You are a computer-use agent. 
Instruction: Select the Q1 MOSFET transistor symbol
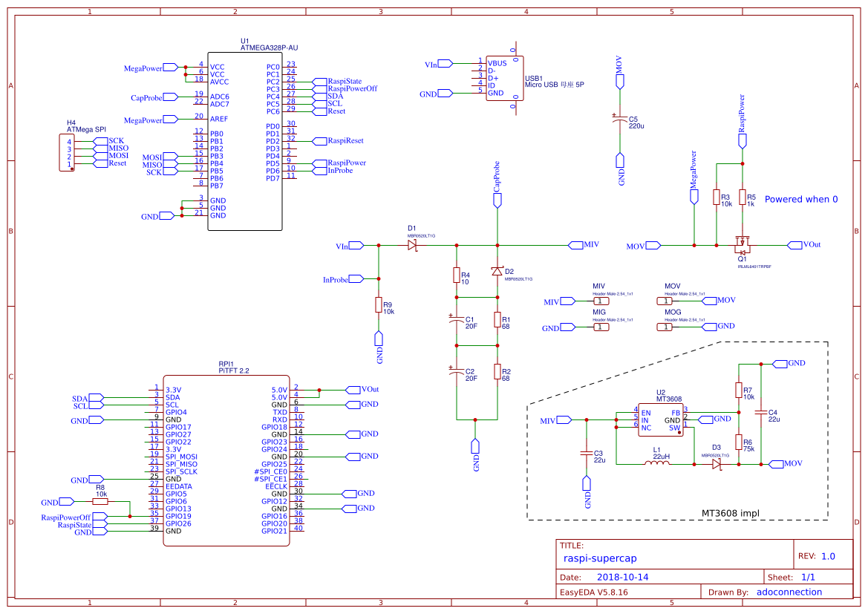(742, 243)
